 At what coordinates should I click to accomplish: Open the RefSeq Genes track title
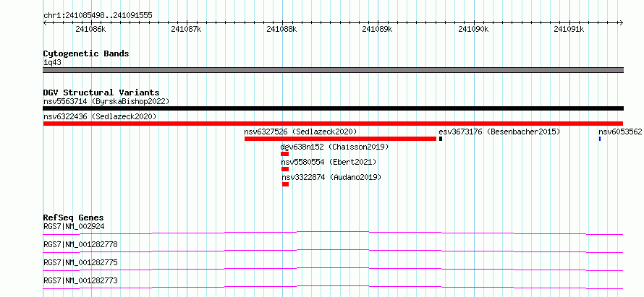74,218
